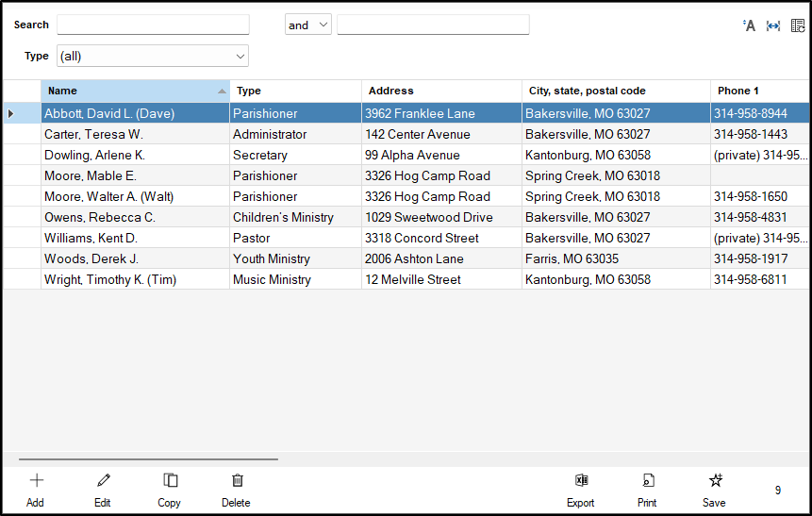Viewport: 812px width, 516px height.
Task: Delete the selected contact
Action: pyautogui.click(x=237, y=489)
